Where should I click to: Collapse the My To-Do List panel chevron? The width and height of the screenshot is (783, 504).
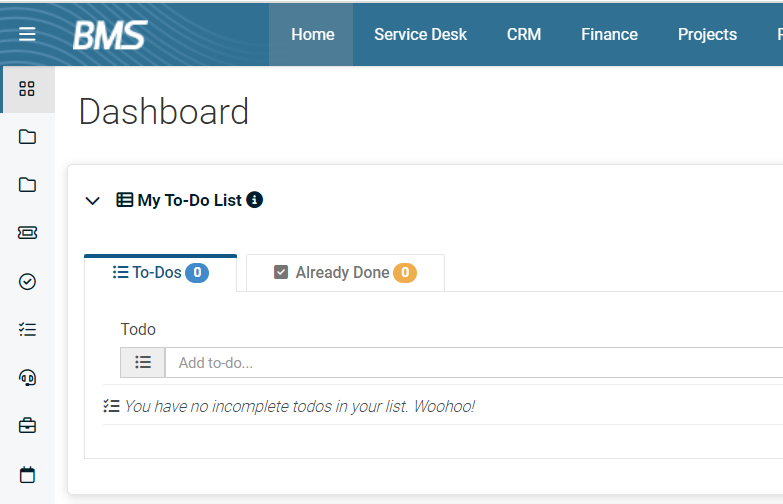coord(92,201)
